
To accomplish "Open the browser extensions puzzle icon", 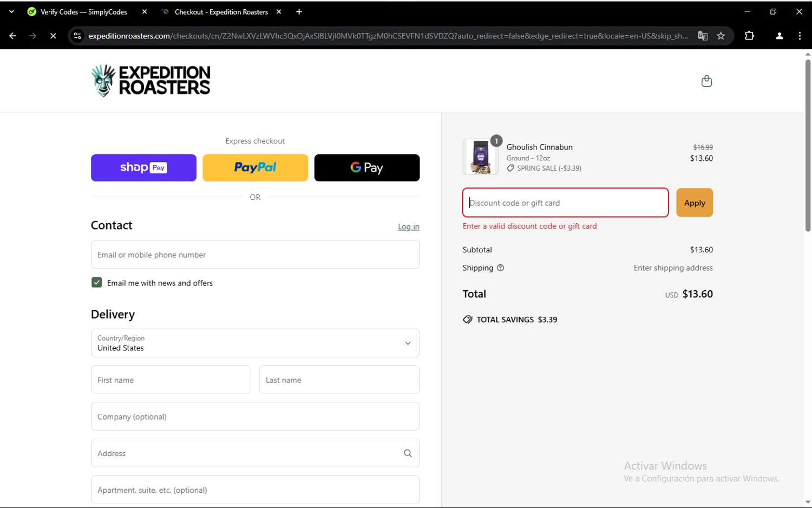I will point(749,36).
